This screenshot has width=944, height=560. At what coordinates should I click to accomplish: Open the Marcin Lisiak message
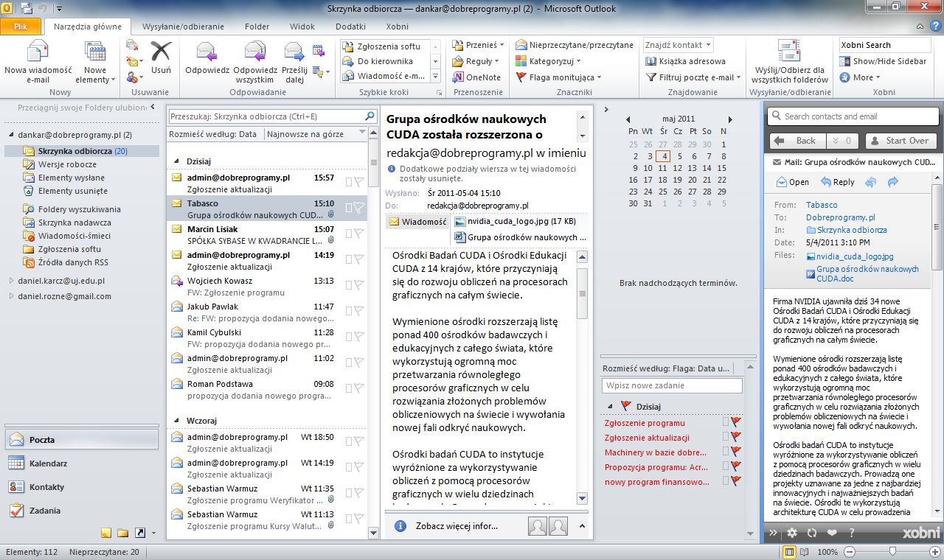pos(267,234)
